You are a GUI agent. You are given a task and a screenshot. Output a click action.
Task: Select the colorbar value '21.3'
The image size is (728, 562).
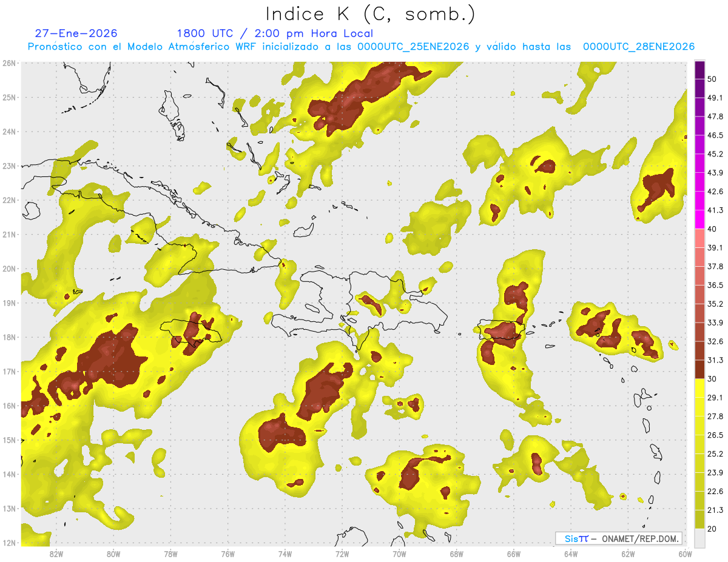click(x=715, y=510)
